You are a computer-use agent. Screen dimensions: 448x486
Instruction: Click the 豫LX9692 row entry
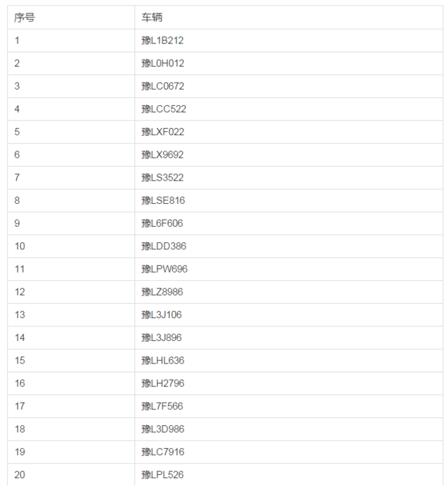[162, 155]
